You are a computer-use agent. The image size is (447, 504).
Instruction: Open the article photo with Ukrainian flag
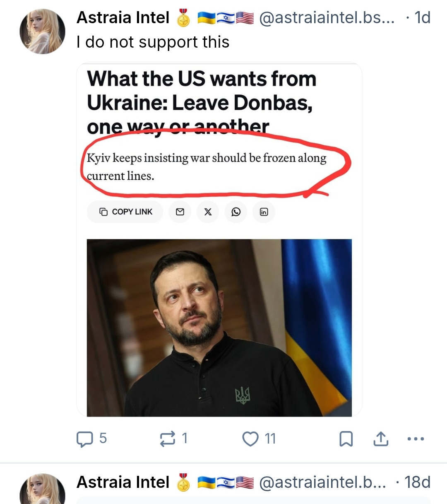click(219, 328)
